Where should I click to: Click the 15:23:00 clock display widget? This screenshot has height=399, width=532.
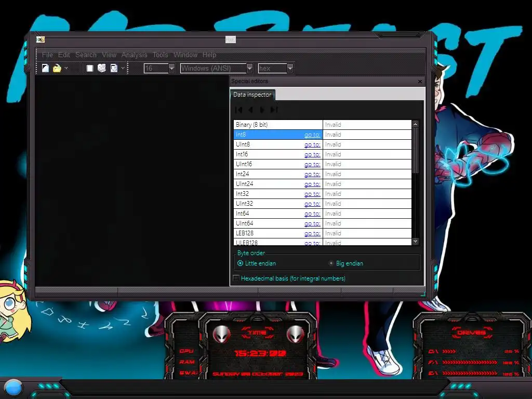tap(261, 353)
